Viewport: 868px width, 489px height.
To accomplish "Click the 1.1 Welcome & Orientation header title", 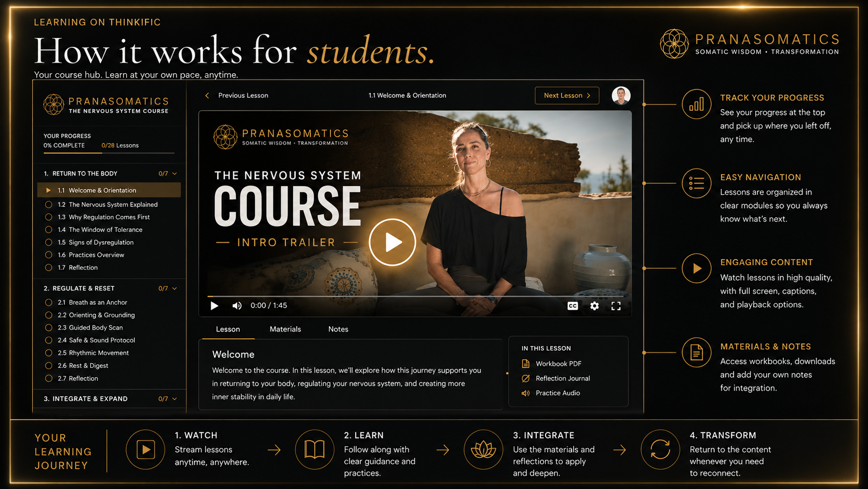I will 407,96.
